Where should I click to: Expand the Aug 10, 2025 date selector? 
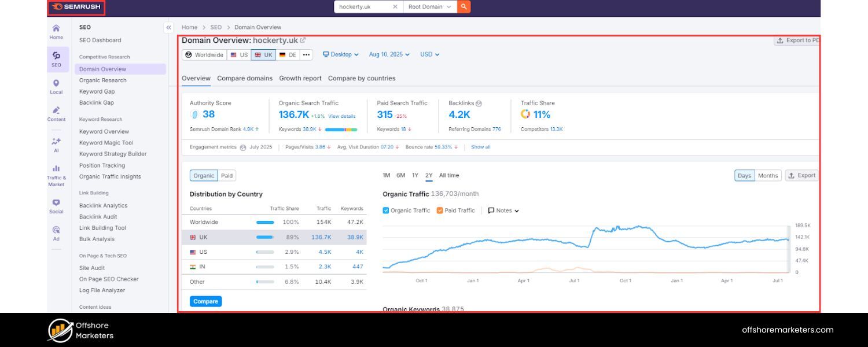click(389, 54)
